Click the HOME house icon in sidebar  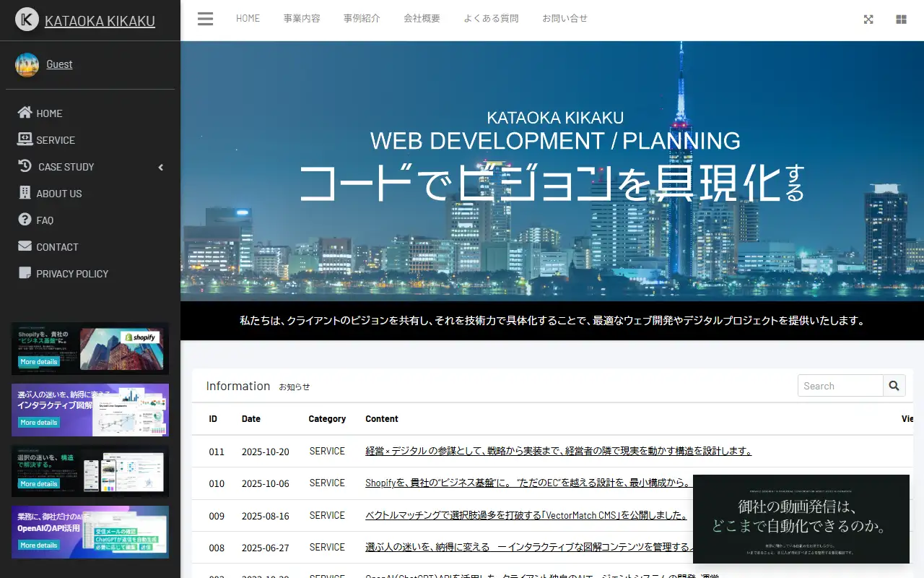[x=25, y=113]
